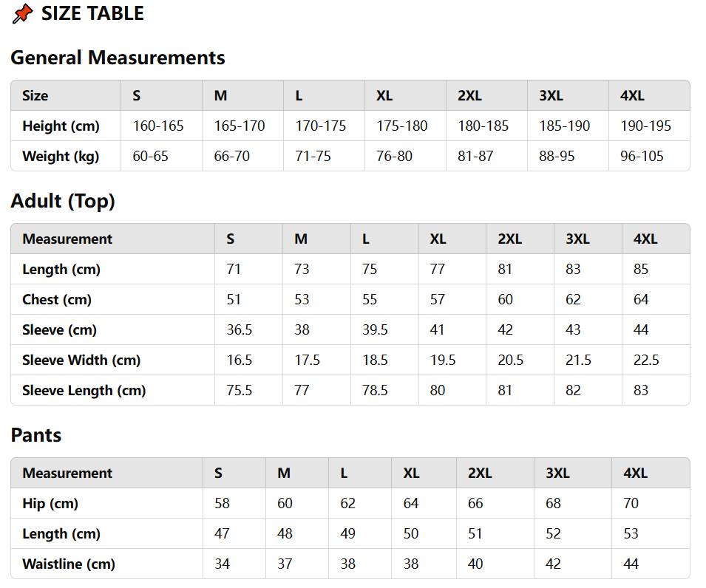Click the SIZE TABLE title text
Image resolution: width=706 pixels, height=588 pixels.
point(92,13)
